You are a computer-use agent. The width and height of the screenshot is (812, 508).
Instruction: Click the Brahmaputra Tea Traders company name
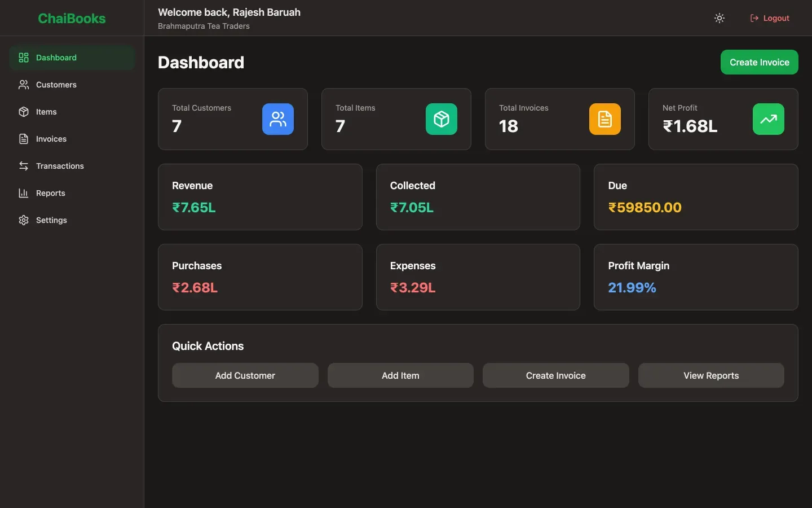point(204,26)
